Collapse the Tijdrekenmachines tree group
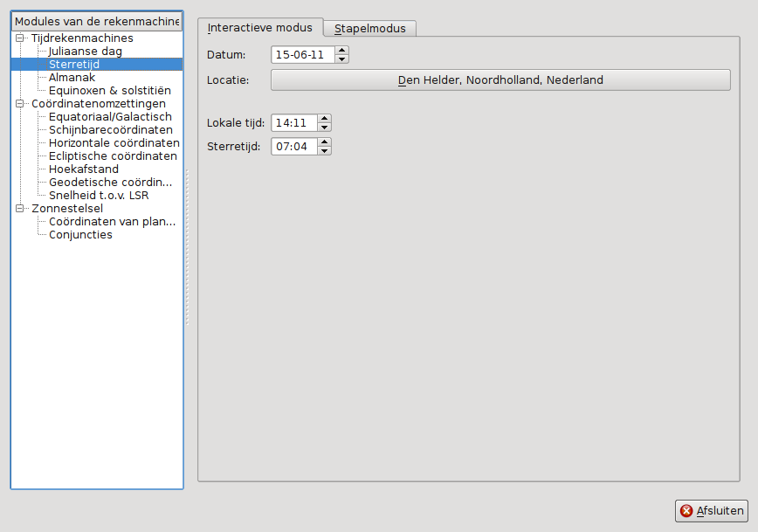 tap(19, 38)
